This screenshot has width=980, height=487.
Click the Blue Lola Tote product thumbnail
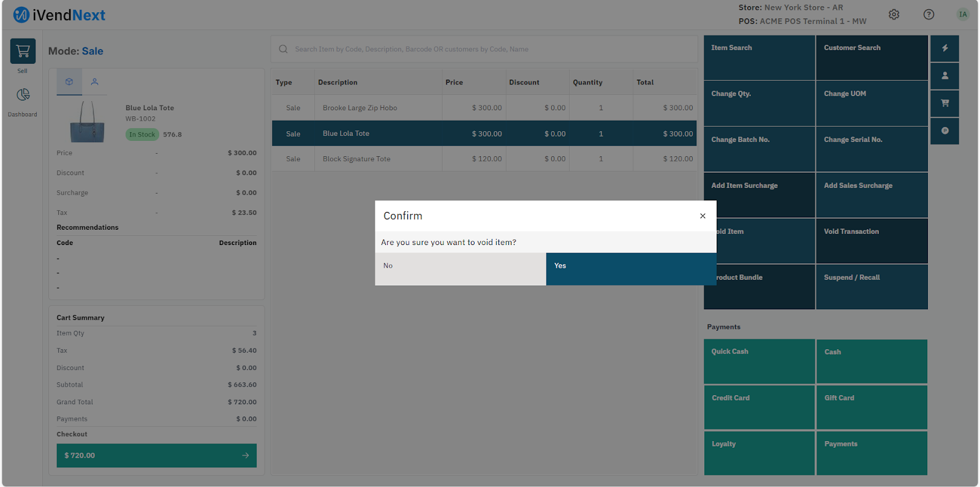87,122
